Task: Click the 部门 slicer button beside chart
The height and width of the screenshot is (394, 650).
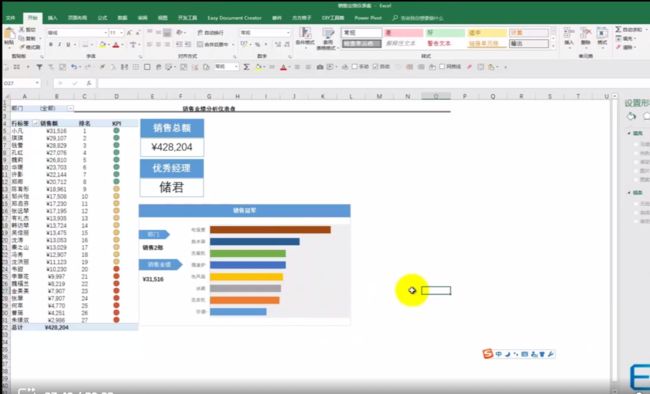Action: [154, 234]
